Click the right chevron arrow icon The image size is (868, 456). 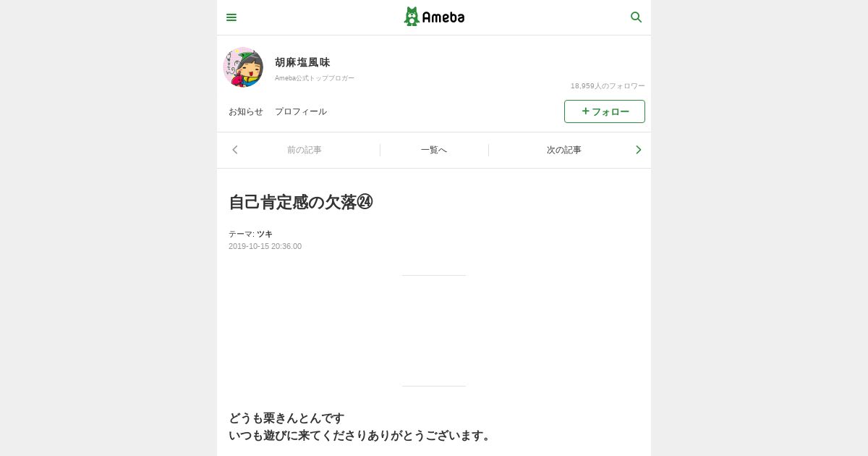[x=638, y=150]
